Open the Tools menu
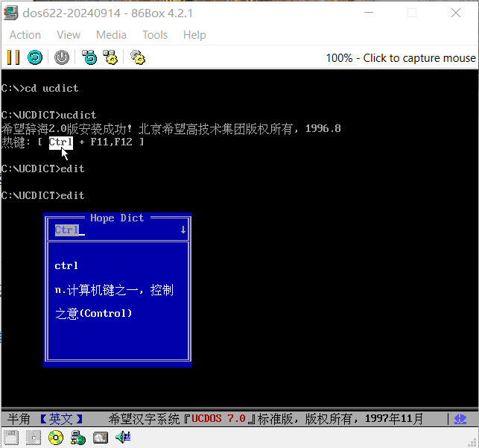479x448 pixels. pos(155,35)
